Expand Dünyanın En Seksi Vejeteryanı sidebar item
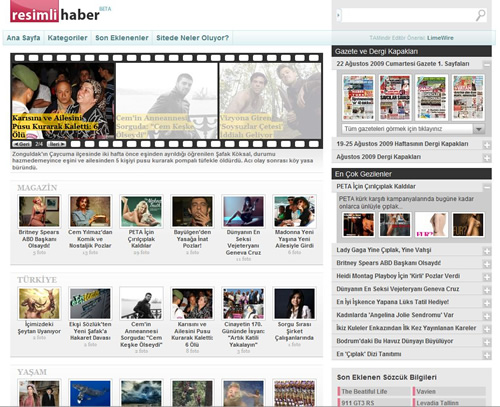Image resolution: width=500 pixels, height=407 pixels. [x=487, y=290]
